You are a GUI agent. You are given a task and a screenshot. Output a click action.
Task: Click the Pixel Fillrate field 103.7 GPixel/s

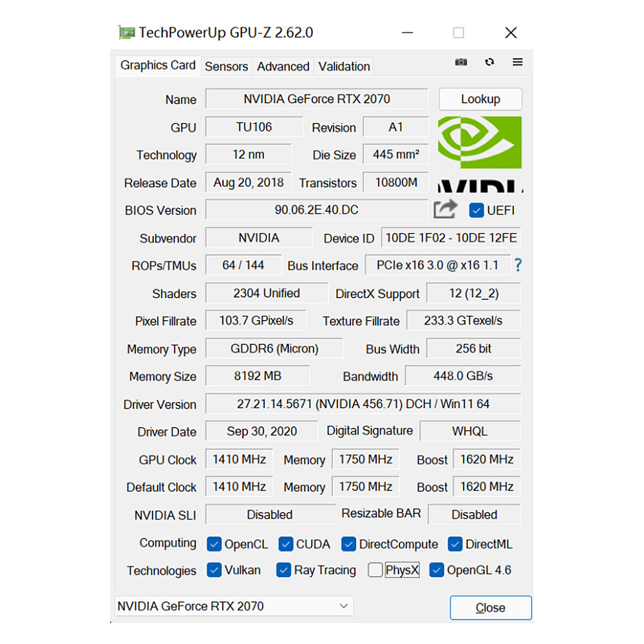pyautogui.click(x=256, y=321)
